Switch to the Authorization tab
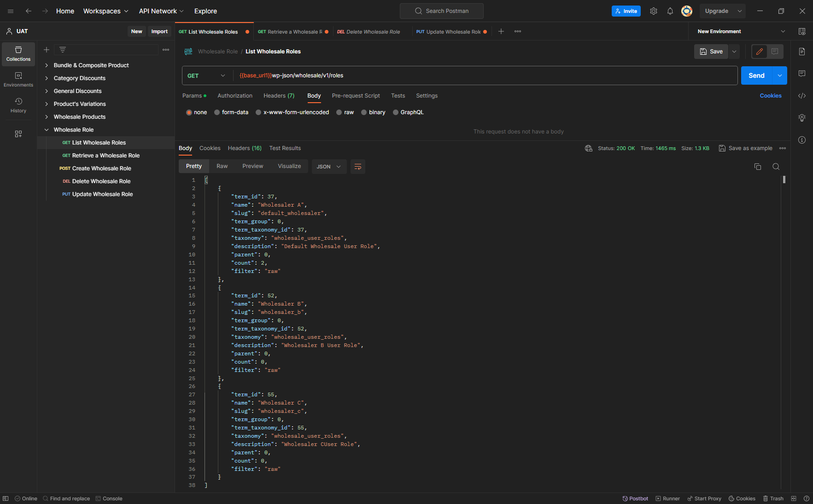 pyautogui.click(x=235, y=96)
